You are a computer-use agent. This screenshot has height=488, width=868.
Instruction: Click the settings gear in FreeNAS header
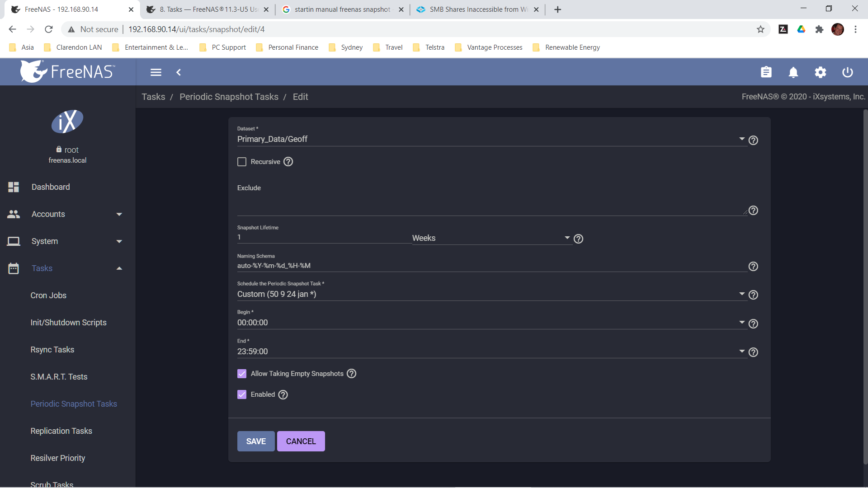point(820,72)
